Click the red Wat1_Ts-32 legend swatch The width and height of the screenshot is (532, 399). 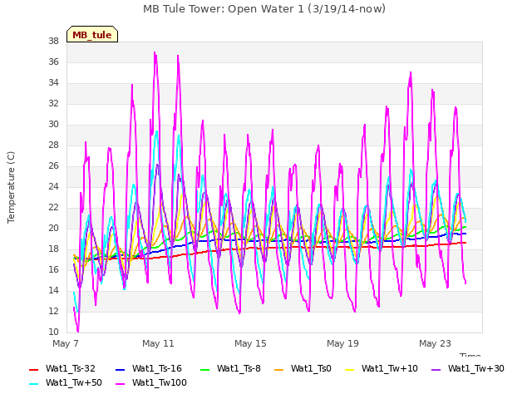click(x=34, y=370)
